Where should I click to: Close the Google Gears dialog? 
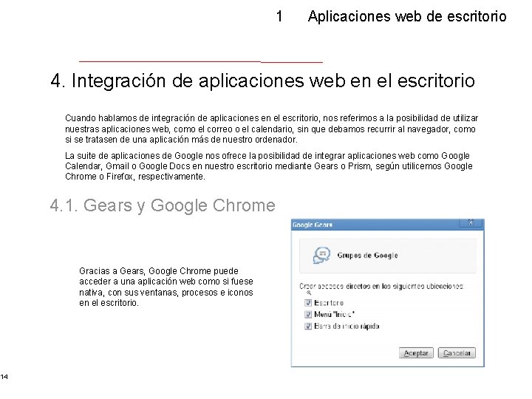click(x=471, y=222)
